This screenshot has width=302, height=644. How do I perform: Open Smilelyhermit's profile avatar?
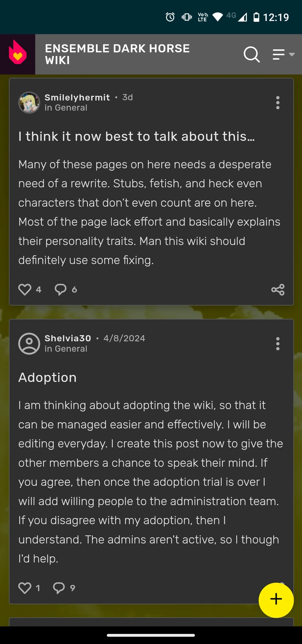[x=29, y=103]
